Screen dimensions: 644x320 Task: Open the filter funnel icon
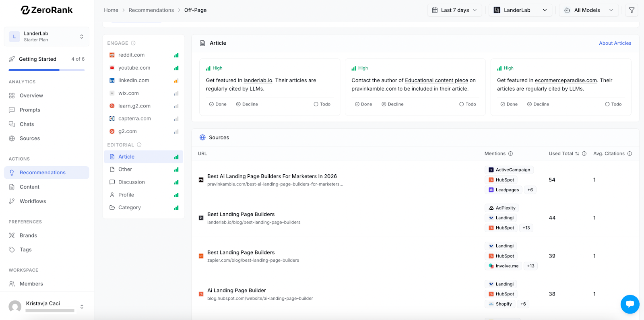pos(632,10)
